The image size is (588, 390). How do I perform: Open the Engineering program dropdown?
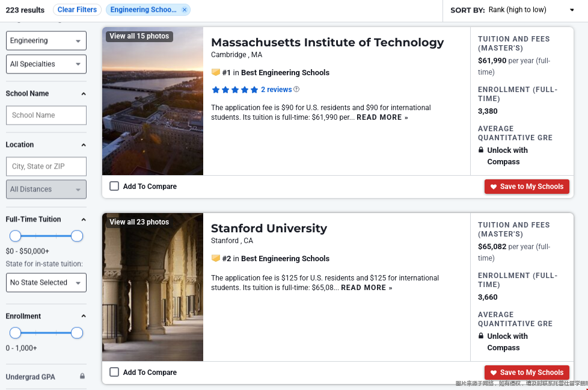[x=46, y=40]
